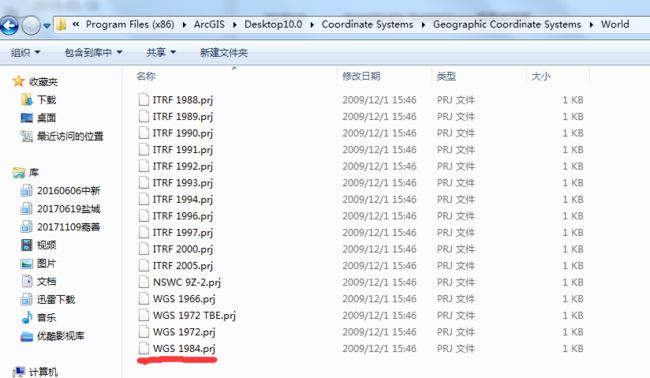Select file icon of ITRF 2005.prj

tap(143, 266)
